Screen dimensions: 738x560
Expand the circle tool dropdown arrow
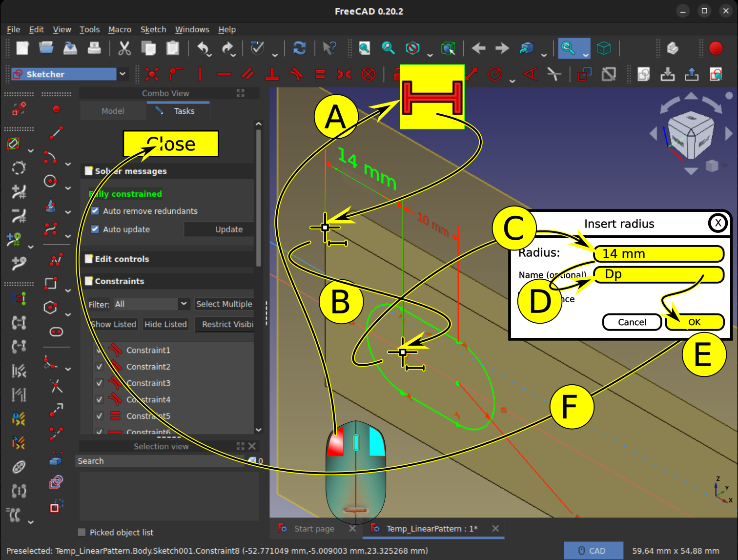click(68, 188)
